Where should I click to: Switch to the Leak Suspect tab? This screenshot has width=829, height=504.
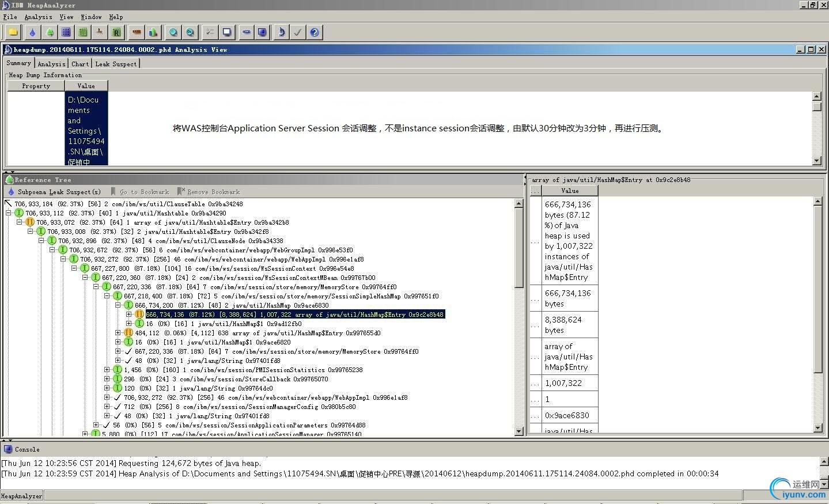click(x=116, y=64)
